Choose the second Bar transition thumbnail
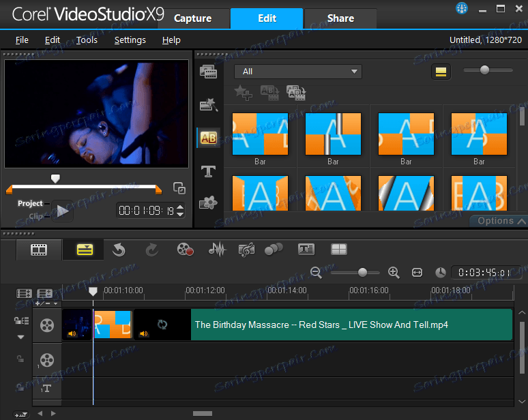 tap(333, 134)
